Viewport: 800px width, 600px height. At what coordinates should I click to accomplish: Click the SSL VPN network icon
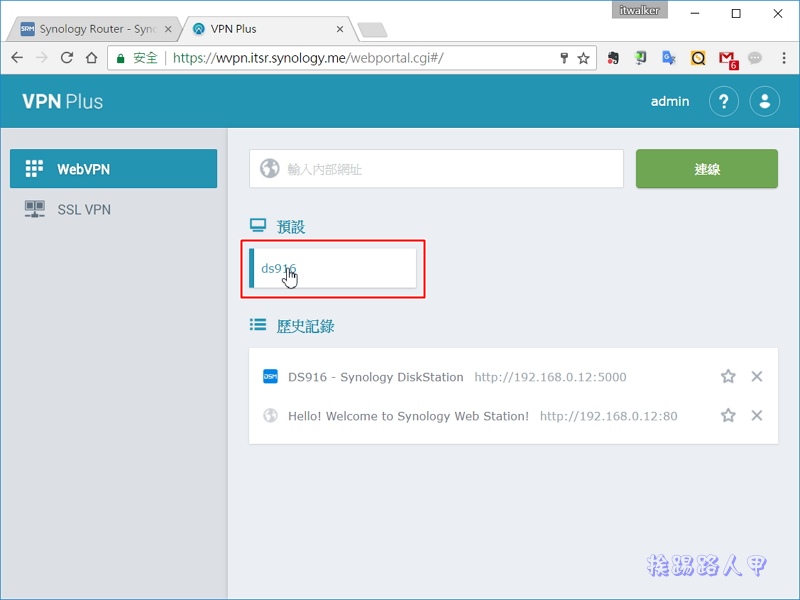point(35,209)
